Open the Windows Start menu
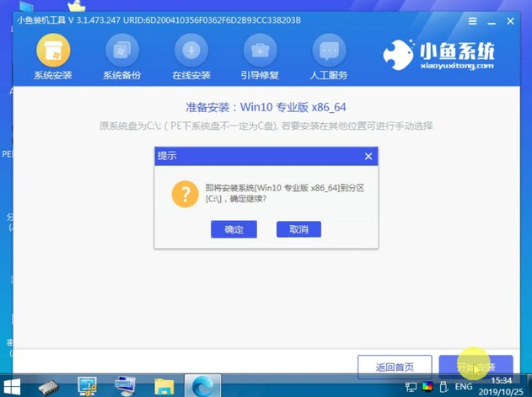Screen dimensions: 532x397 tap(10, 387)
